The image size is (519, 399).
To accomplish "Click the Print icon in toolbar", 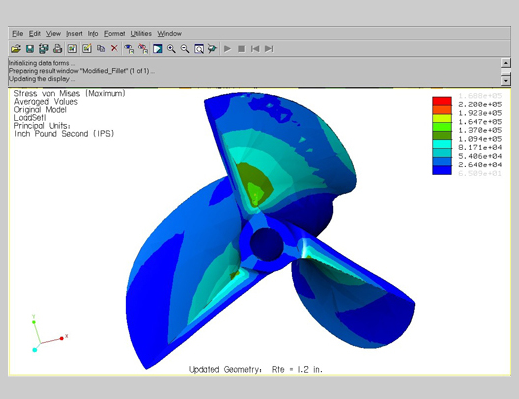I will click(x=57, y=49).
